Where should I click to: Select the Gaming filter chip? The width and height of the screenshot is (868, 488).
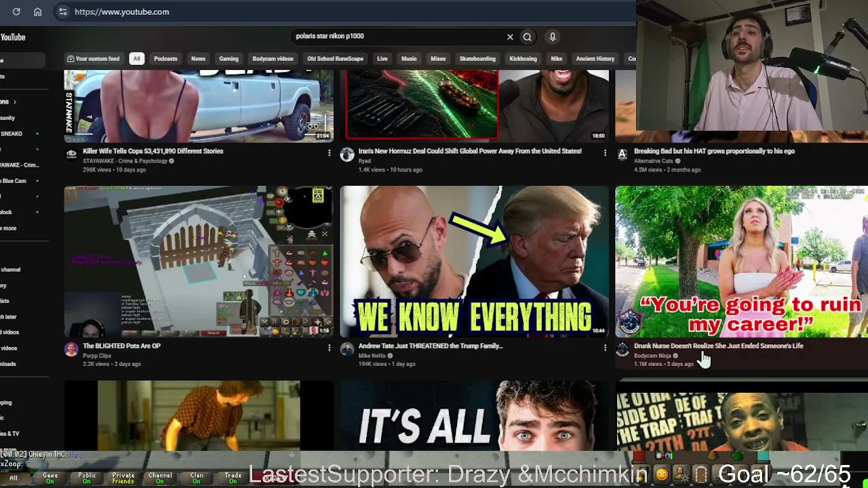pos(229,59)
